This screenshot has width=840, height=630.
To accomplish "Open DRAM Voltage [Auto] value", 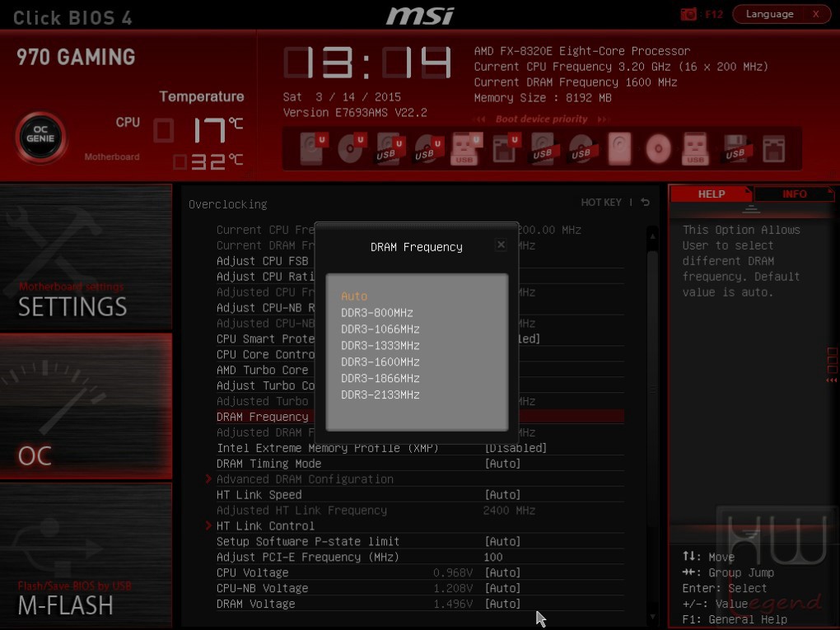I will click(x=502, y=603).
